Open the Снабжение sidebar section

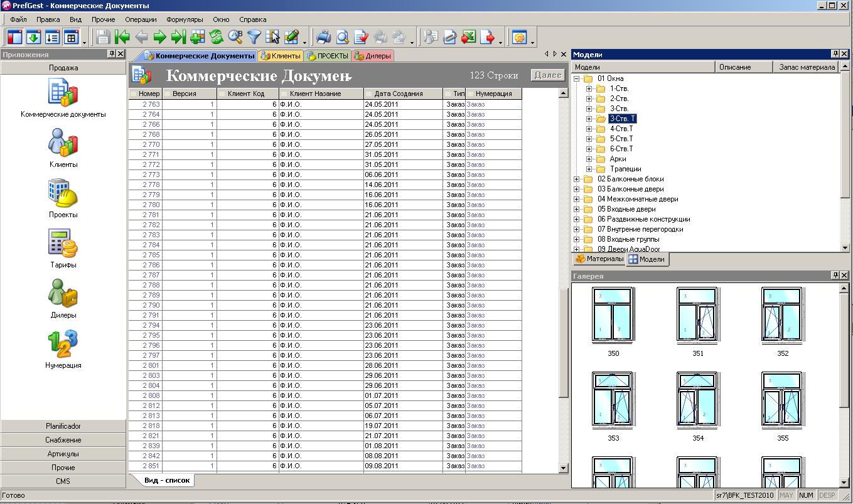63,440
